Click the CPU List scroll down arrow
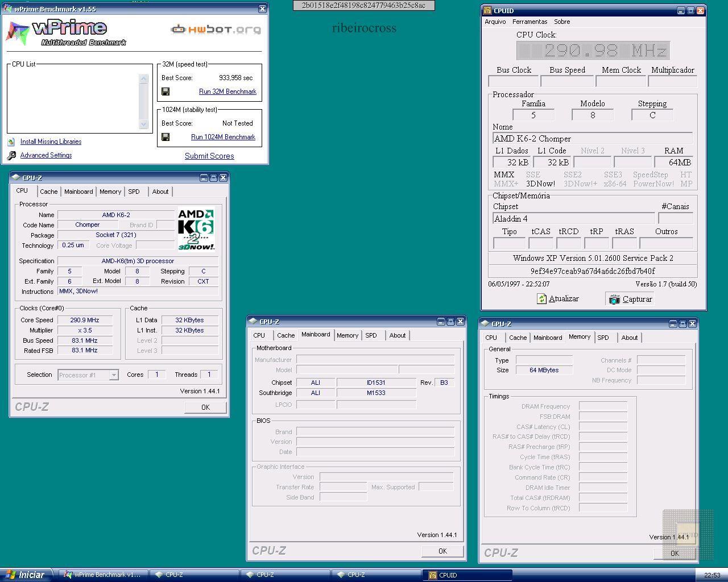The width and height of the screenshot is (728, 582). pos(143,124)
